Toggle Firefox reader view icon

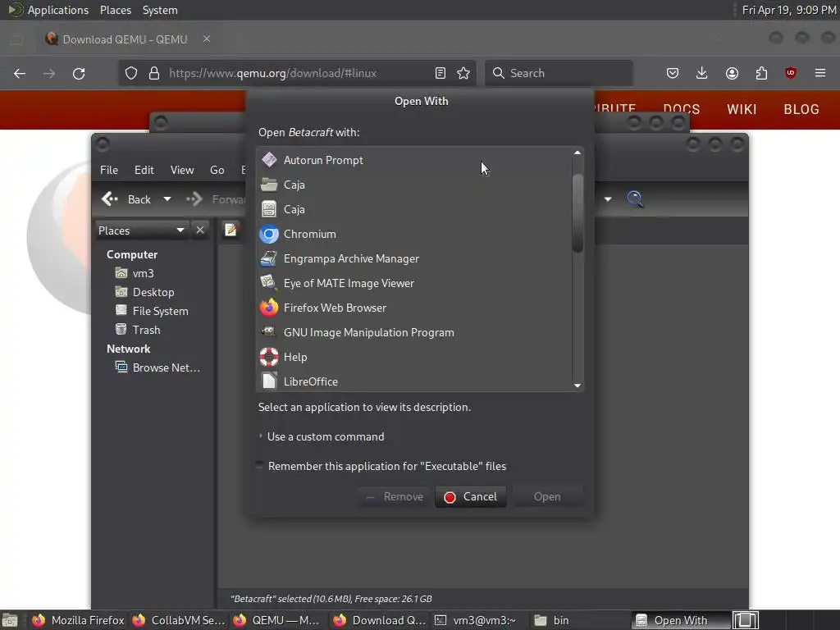tap(441, 73)
